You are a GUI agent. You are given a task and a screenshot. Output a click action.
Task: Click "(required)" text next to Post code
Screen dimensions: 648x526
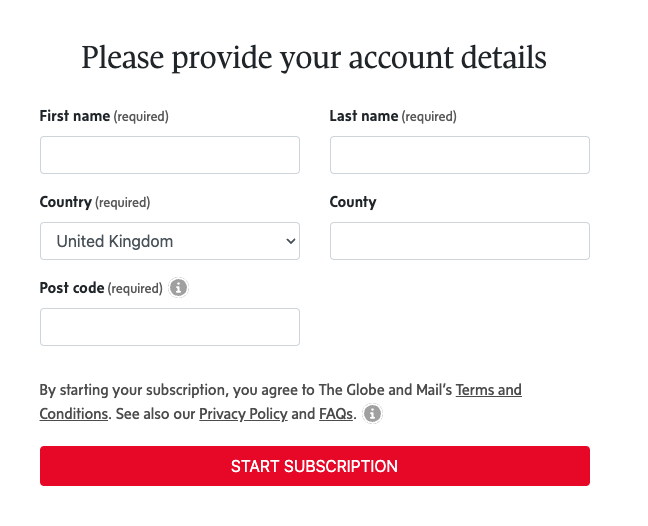[x=135, y=289]
